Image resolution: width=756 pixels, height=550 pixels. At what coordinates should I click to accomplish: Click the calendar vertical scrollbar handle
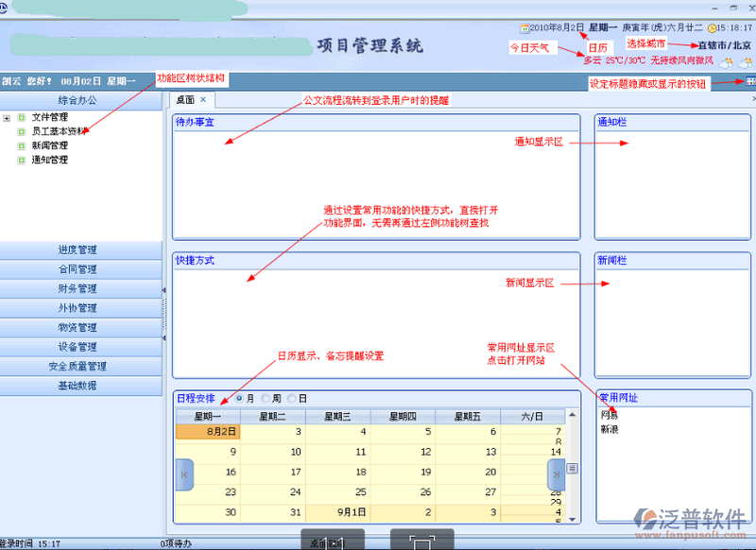(572, 468)
